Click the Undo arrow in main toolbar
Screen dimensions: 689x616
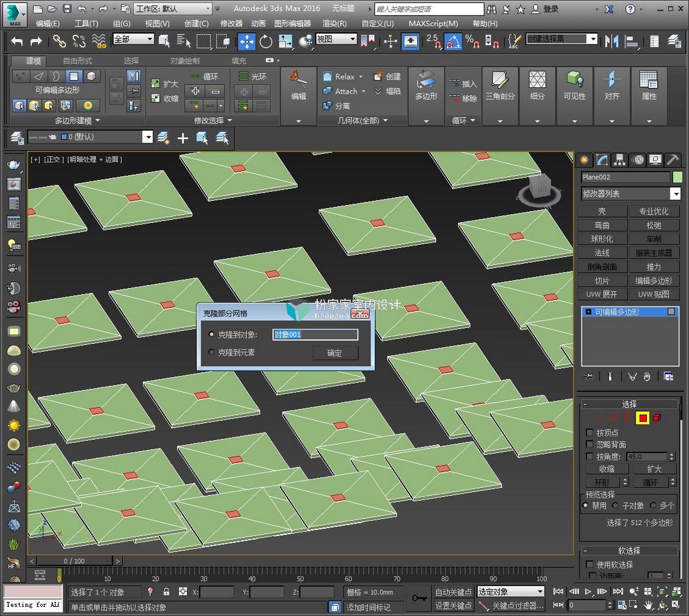[17, 42]
